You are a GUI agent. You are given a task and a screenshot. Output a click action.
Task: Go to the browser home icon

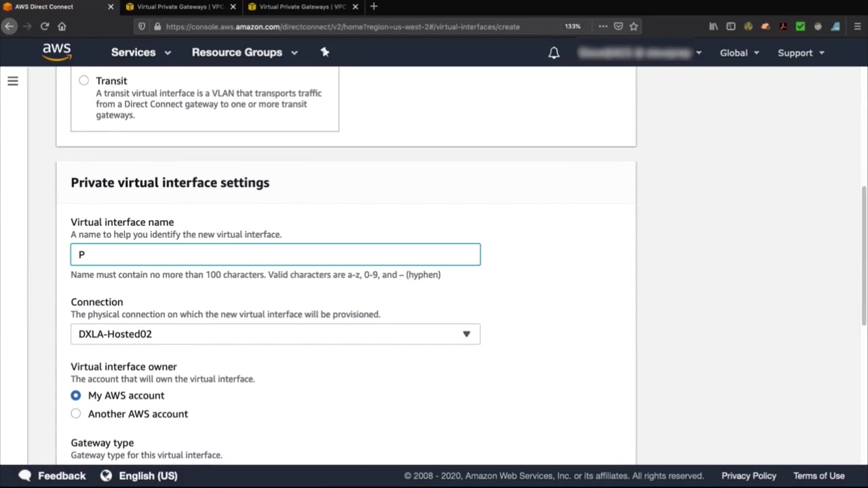[62, 26]
